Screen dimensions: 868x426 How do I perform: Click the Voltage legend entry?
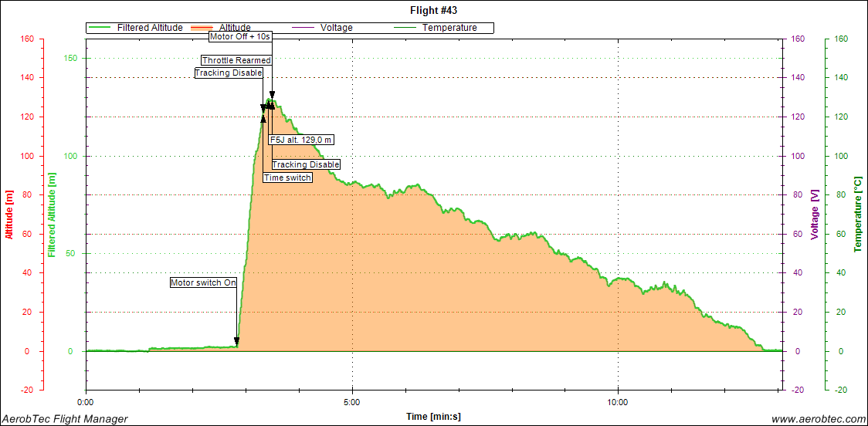point(321,28)
